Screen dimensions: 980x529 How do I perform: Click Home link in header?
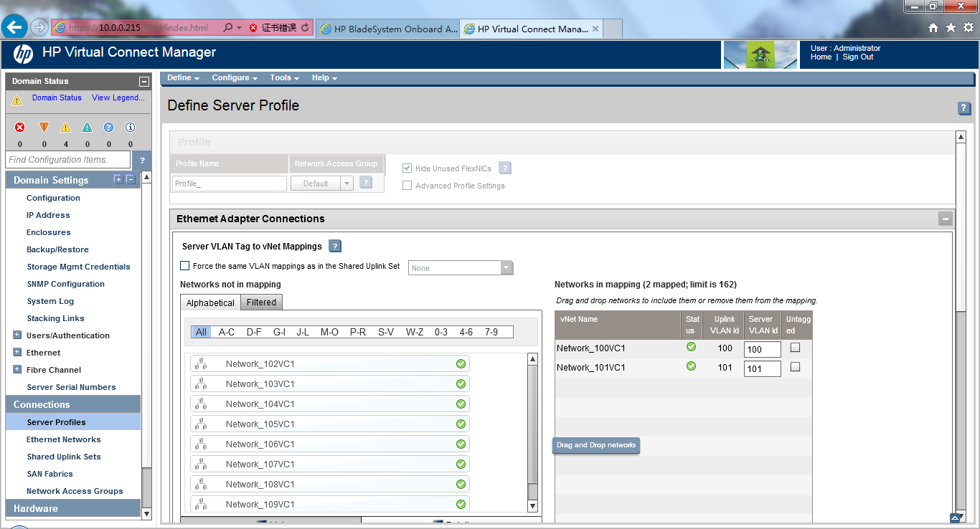coord(821,57)
